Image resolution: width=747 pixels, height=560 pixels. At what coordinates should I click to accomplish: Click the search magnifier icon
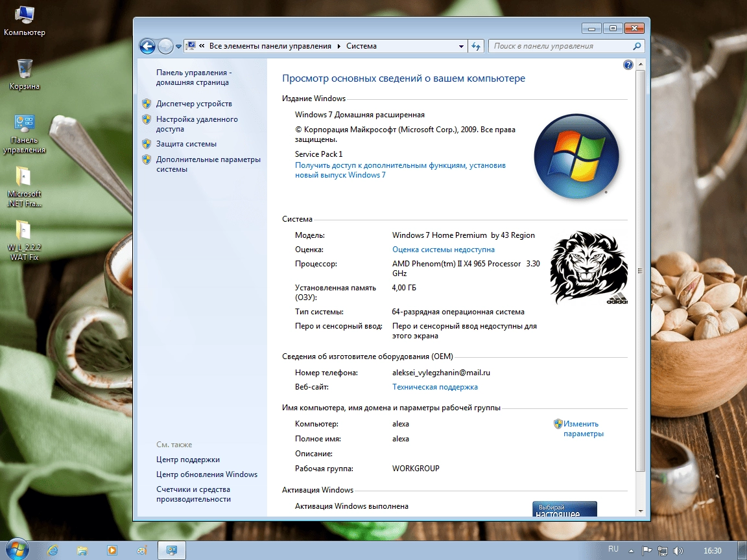click(x=637, y=46)
